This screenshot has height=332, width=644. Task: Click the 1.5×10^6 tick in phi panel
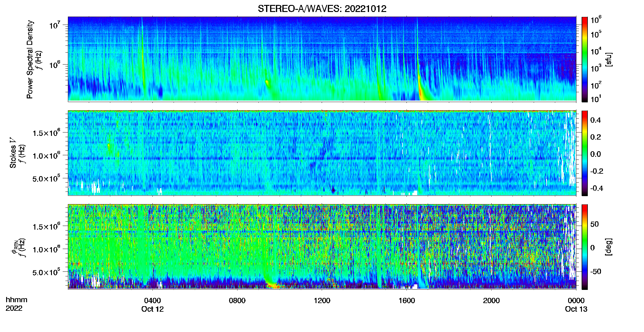click(46, 226)
